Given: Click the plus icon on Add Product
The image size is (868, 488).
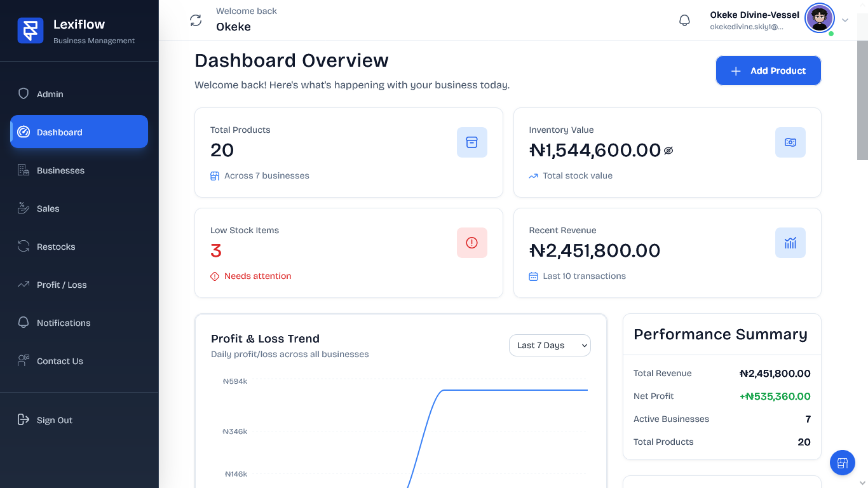Looking at the screenshot, I should (x=736, y=71).
